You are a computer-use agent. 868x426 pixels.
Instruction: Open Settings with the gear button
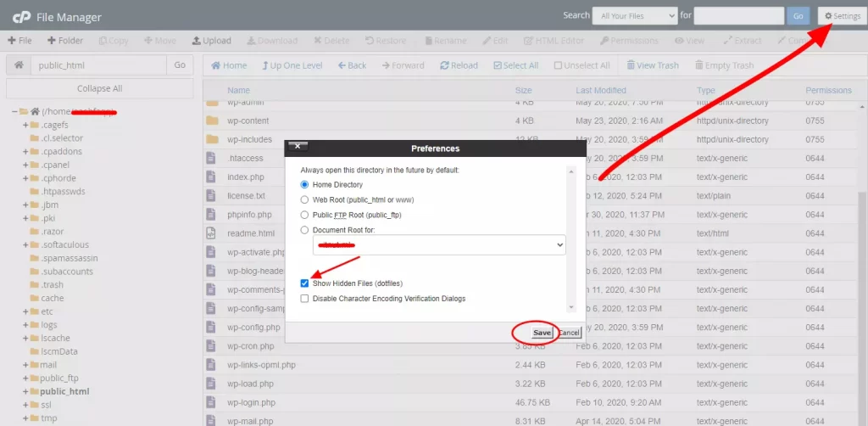[x=842, y=16]
